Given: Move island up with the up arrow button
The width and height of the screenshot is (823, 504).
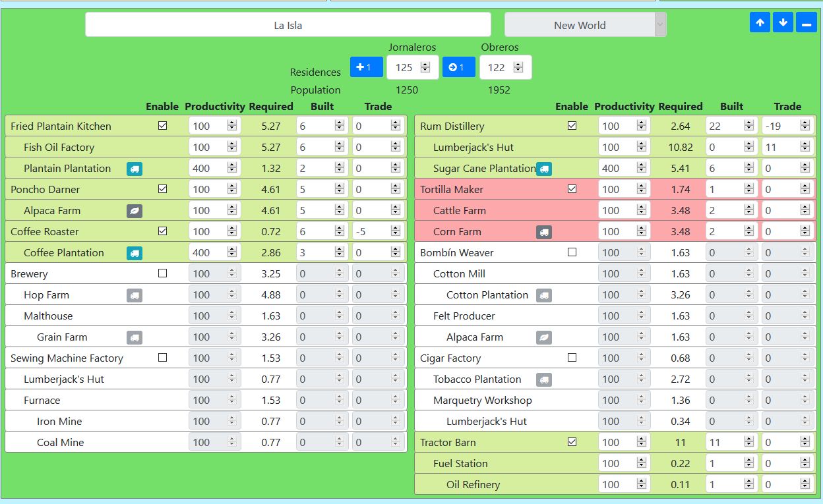Looking at the screenshot, I should [x=760, y=22].
